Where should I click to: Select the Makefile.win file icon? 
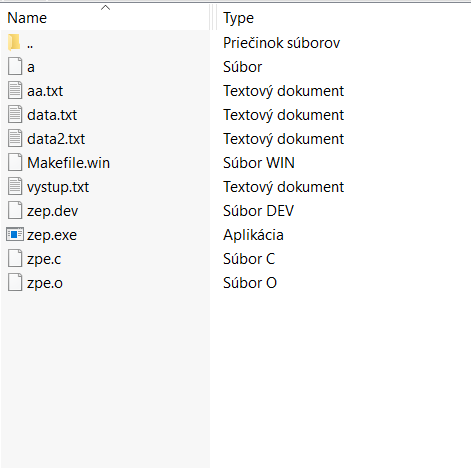15,162
